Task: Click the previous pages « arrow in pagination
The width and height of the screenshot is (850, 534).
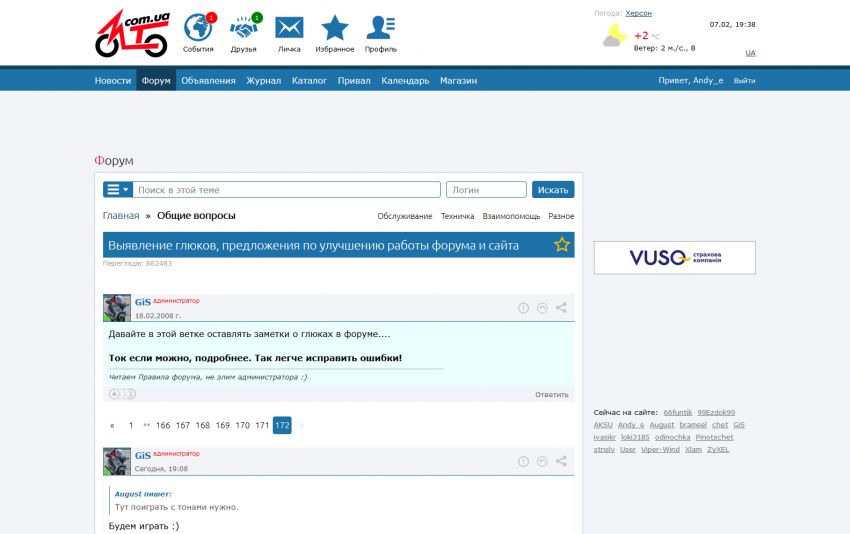Action: tap(112, 425)
